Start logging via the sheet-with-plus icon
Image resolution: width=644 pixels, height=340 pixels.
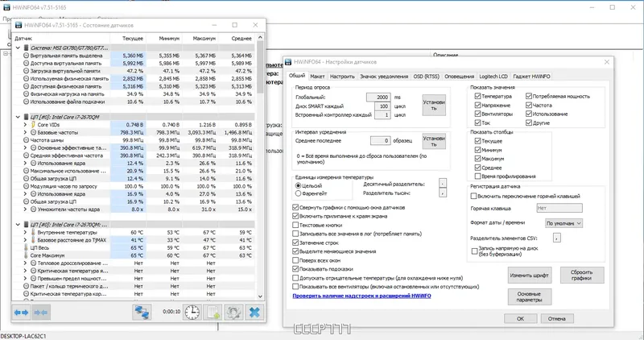213,312
